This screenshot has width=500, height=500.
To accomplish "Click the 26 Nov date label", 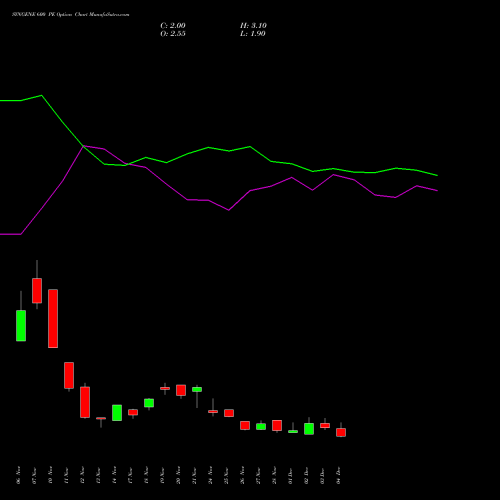I will point(242,475).
